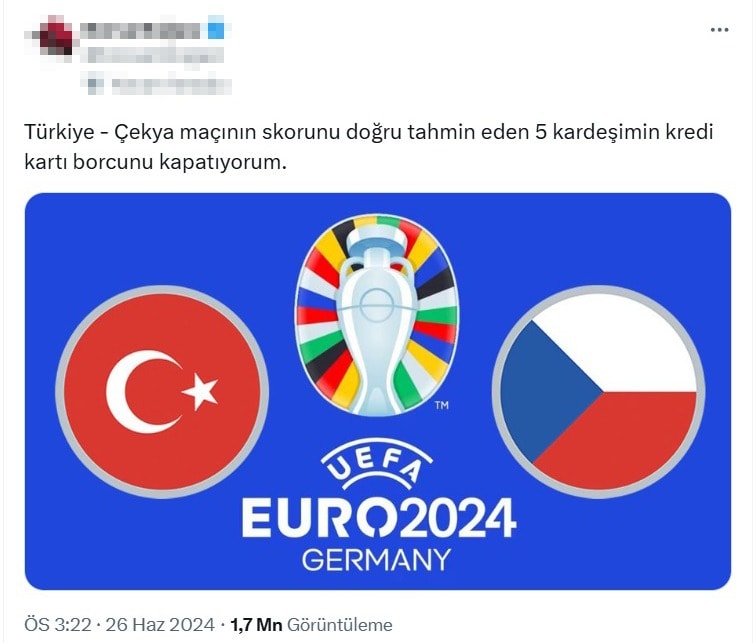Click the round Czech flag emblem
The height and width of the screenshot is (643, 756).
598,392
